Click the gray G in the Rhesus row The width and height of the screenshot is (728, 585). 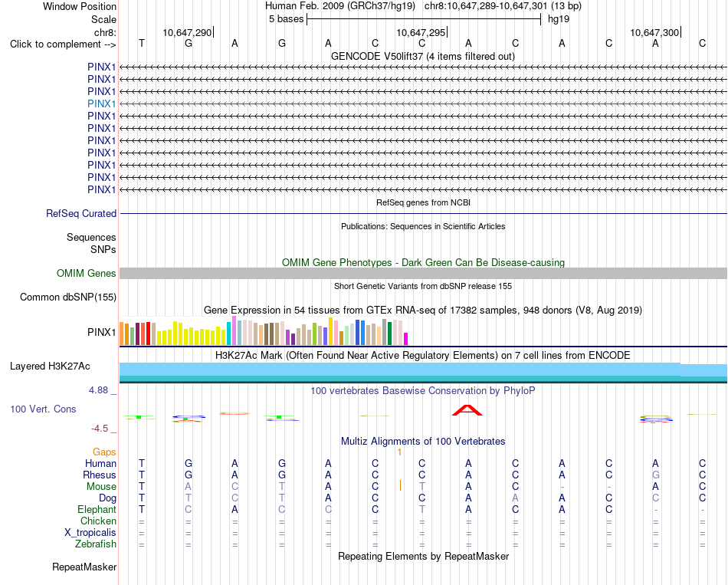(x=655, y=475)
